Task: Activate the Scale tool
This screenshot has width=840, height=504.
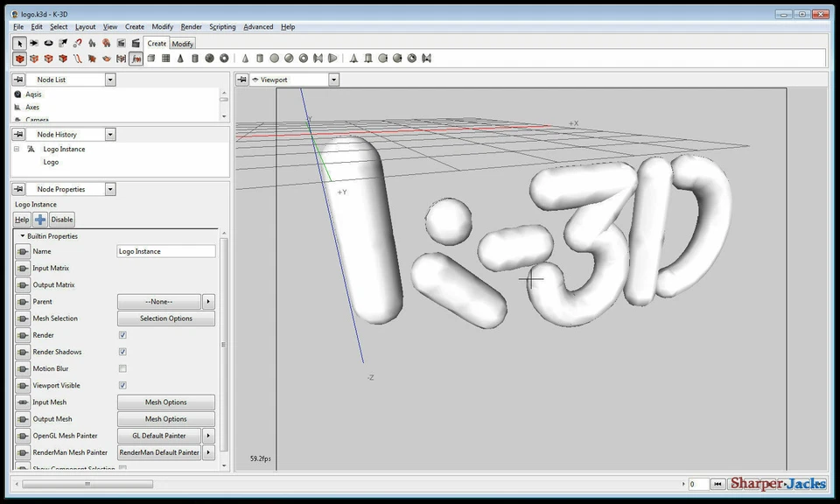Action: [x=62, y=43]
